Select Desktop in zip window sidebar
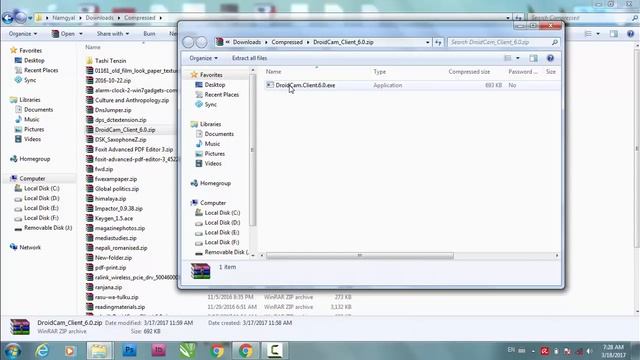This screenshot has width=640, height=360. 215,85
